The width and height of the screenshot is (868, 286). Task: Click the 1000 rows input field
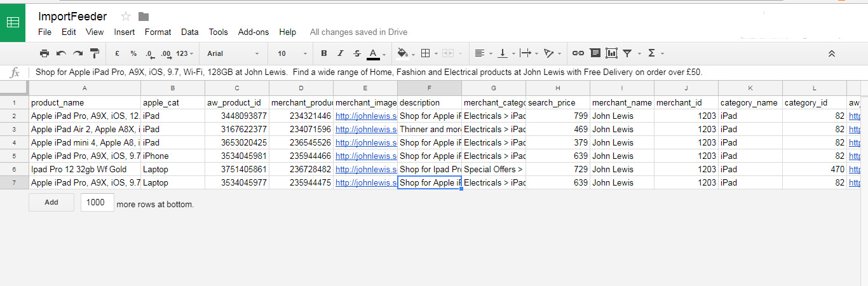[x=97, y=203]
